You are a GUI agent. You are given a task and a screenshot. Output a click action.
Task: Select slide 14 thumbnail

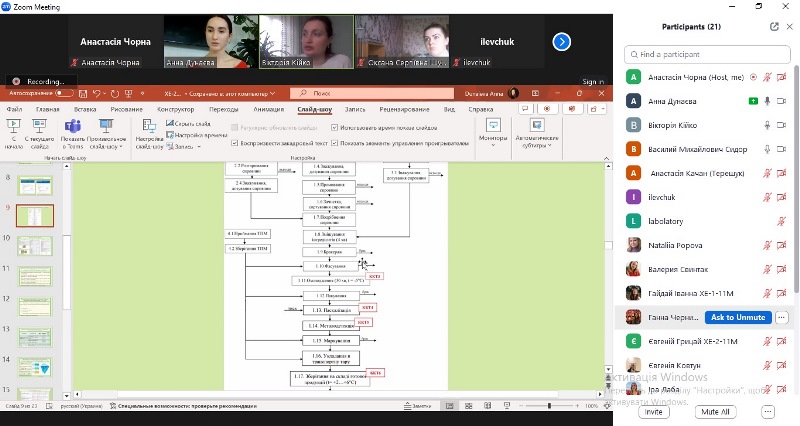pyautogui.click(x=35, y=367)
